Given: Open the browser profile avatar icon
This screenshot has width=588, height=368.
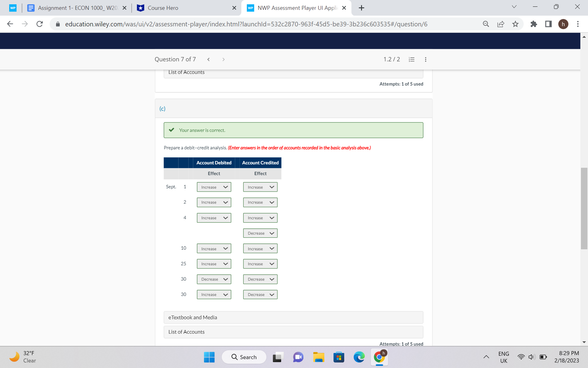Looking at the screenshot, I should (563, 24).
